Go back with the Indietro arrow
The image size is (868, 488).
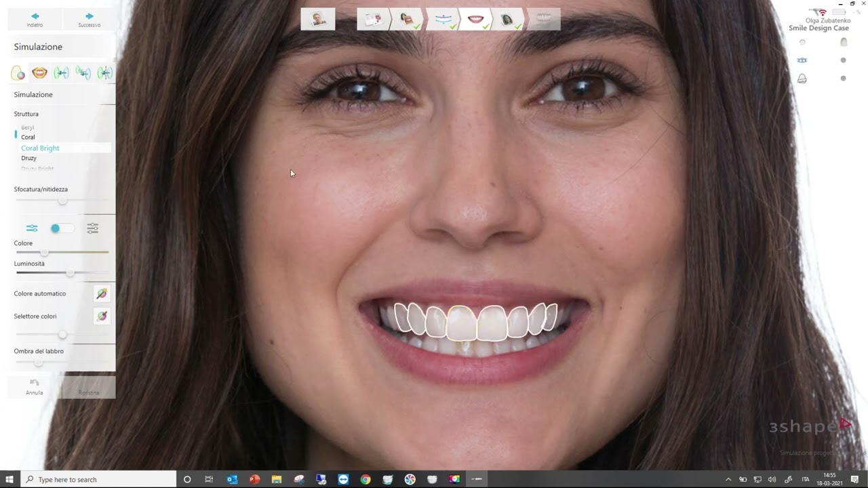(x=35, y=19)
